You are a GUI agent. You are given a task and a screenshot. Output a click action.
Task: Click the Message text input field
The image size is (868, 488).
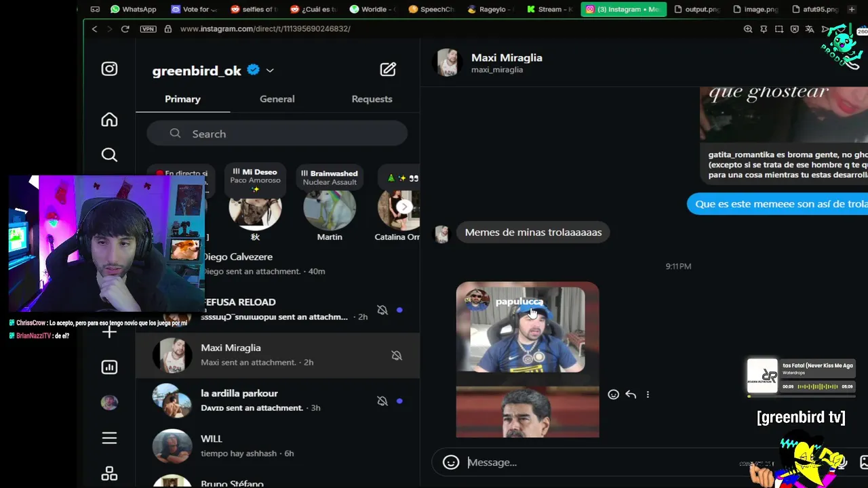tap(597, 462)
